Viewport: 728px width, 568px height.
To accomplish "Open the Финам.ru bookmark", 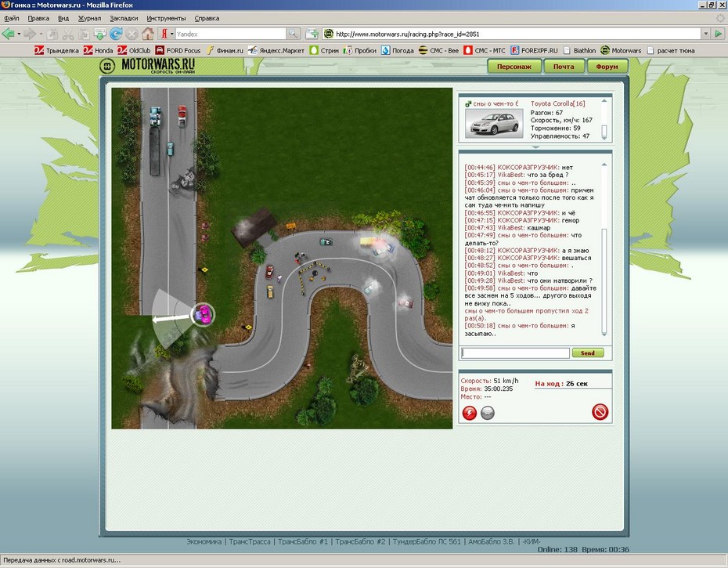I will tap(225, 51).
